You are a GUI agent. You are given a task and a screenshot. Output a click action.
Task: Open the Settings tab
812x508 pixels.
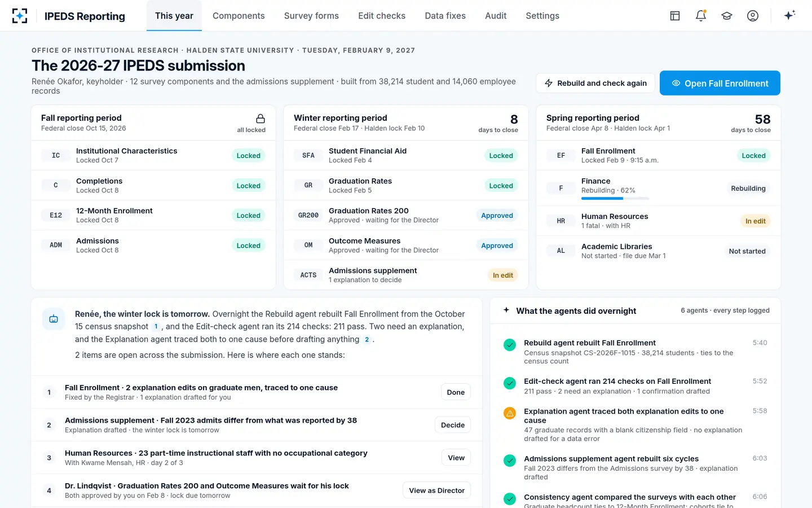(x=542, y=16)
